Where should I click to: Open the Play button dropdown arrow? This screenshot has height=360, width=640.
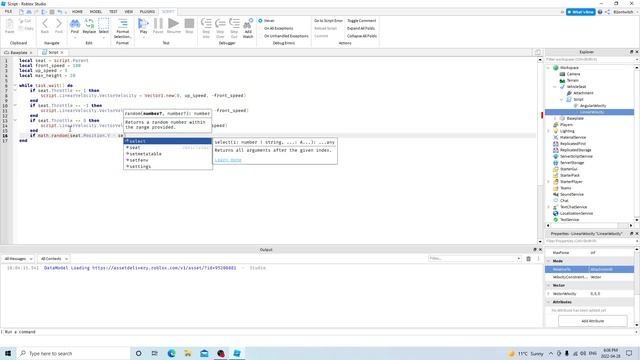coord(143,37)
